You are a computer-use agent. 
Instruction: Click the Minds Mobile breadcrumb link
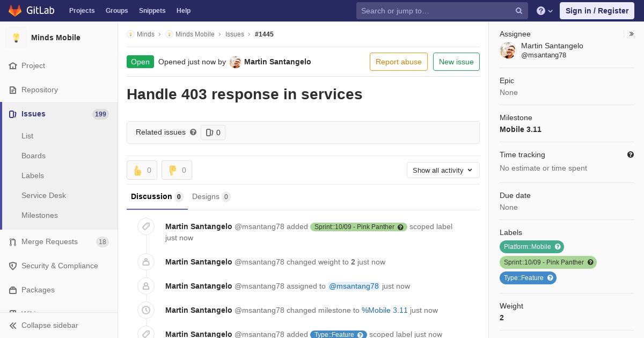coord(195,34)
